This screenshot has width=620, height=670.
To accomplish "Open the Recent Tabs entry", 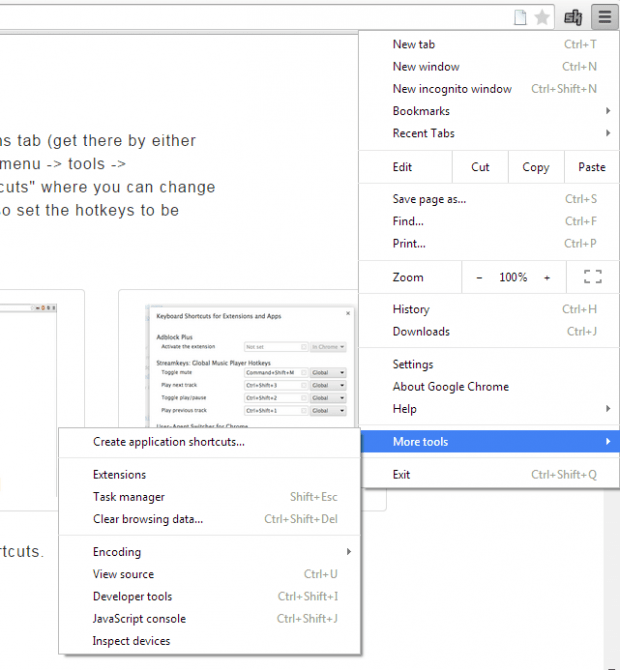I will tap(489, 133).
